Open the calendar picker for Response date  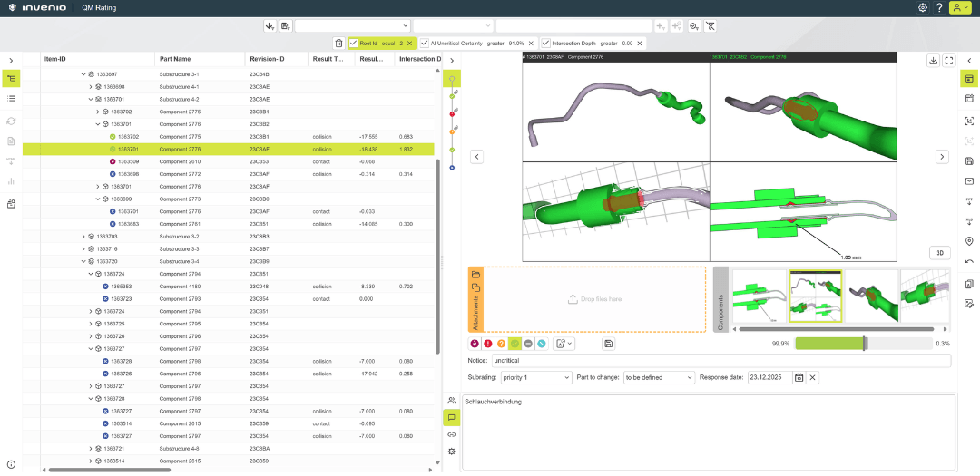[x=799, y=377]
